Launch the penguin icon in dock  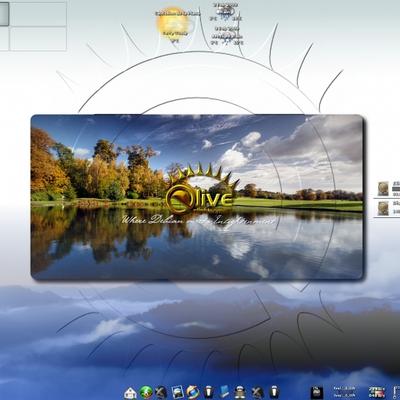pyautogui.click(x=240, y=392)
